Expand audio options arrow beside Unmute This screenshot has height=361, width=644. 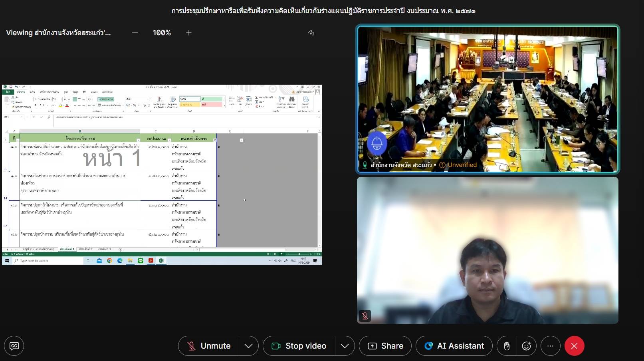248,346
